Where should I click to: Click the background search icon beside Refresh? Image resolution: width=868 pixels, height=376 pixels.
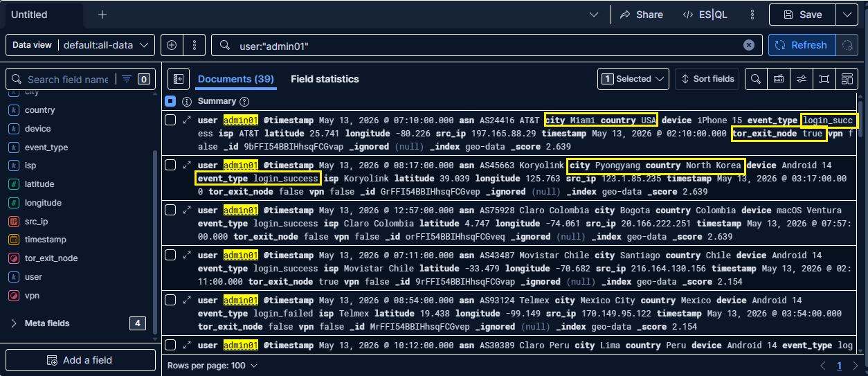click(x=846, y=45)
